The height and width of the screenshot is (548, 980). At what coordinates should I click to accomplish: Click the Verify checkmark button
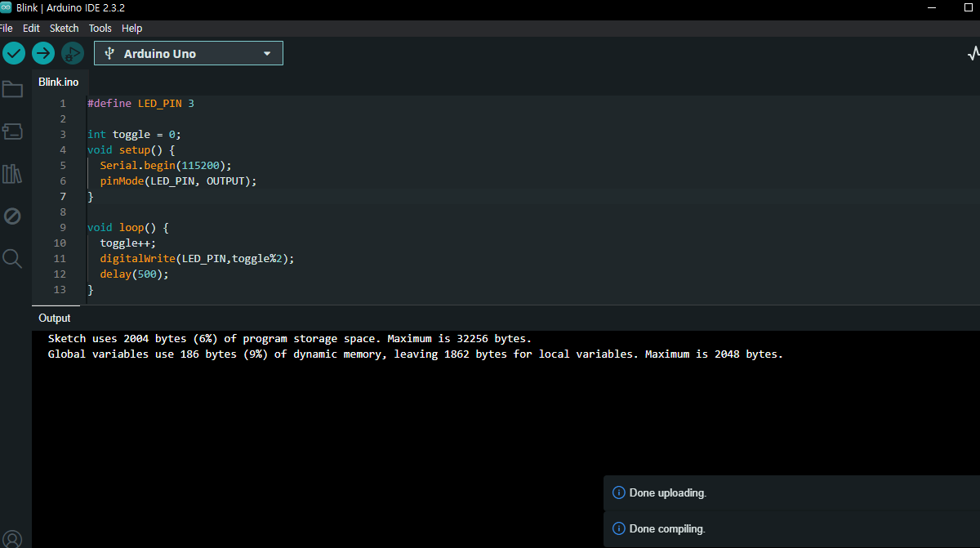coord(14,53)
